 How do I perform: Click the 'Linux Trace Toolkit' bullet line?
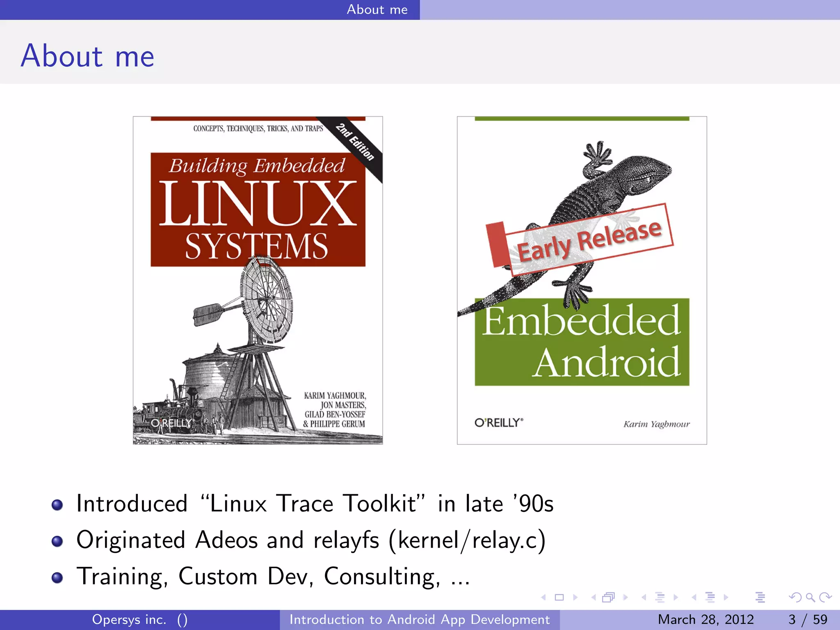(x=315, y=503)
